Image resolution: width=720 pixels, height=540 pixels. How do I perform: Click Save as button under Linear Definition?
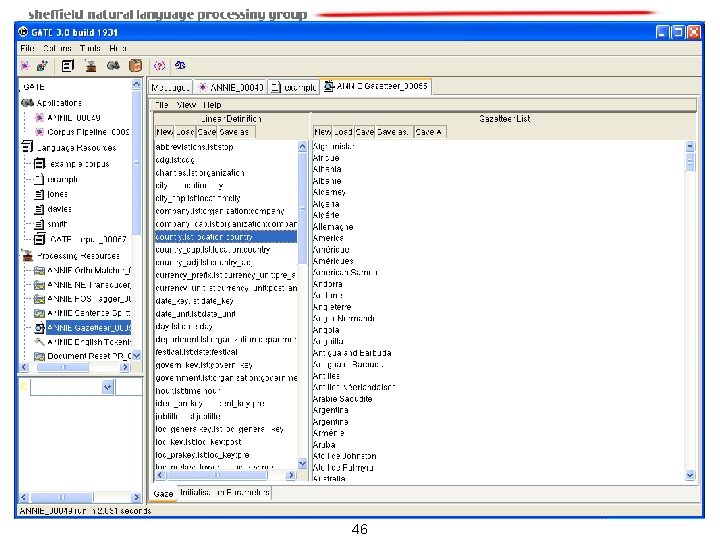pos(234,132)
